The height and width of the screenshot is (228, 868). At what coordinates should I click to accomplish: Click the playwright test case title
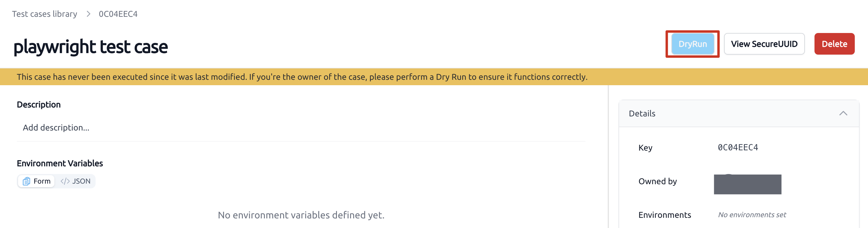(x=90, y=46)
